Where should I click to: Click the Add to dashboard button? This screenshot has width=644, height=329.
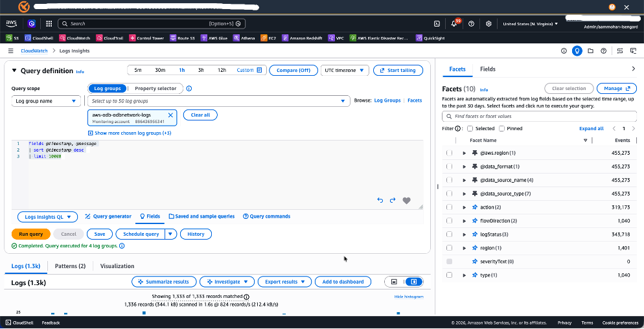(343, 282)
